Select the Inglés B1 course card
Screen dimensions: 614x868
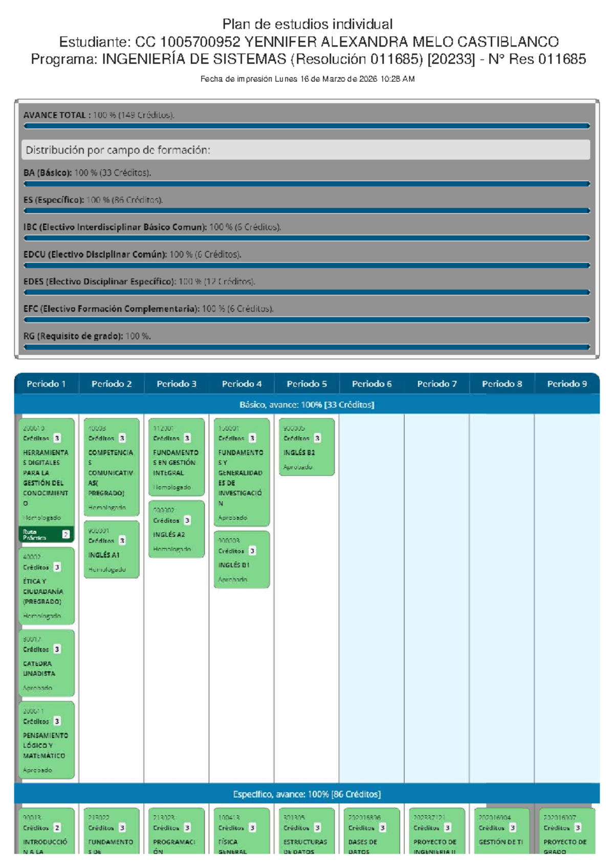[242, 559]
